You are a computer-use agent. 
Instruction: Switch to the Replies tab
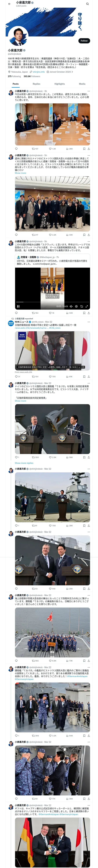point(36,84)
